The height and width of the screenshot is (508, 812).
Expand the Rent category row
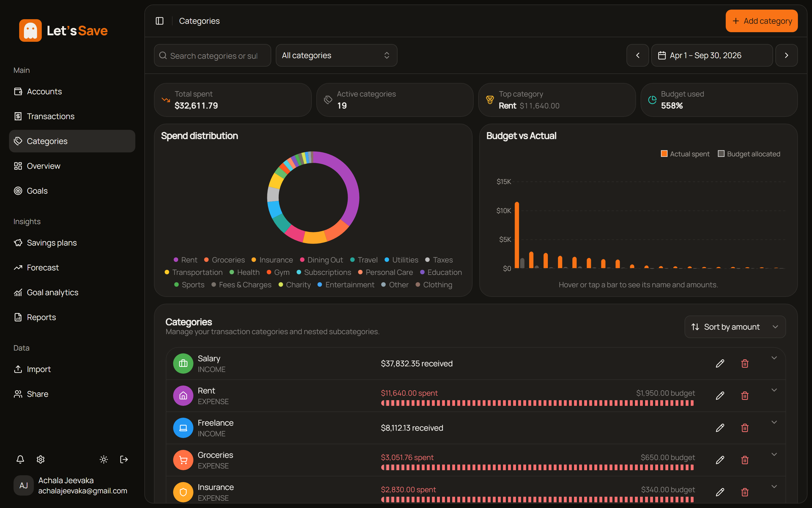[x=775, y=390]
